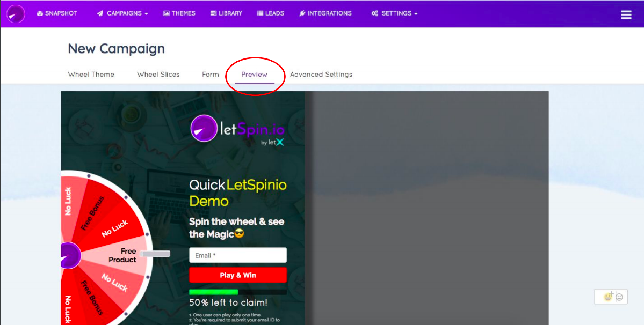The width and height of the screenshot is (644, 325).
Task: Click 'Spin the wheel & see the Magic' text
Action: 236,228
